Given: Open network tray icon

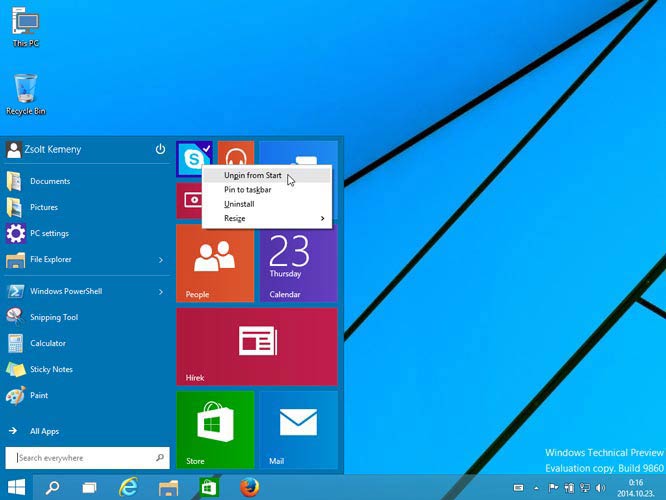Looking at the screenshot, I should tap(585, 488).
